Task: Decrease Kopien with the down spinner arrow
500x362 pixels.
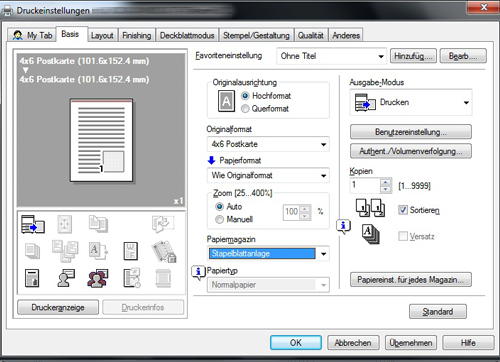Action: pos(386,189)
